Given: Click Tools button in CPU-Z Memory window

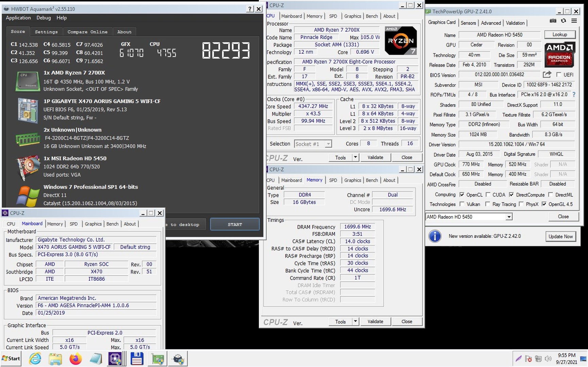Looking at the screenshot, I should 340,321.
